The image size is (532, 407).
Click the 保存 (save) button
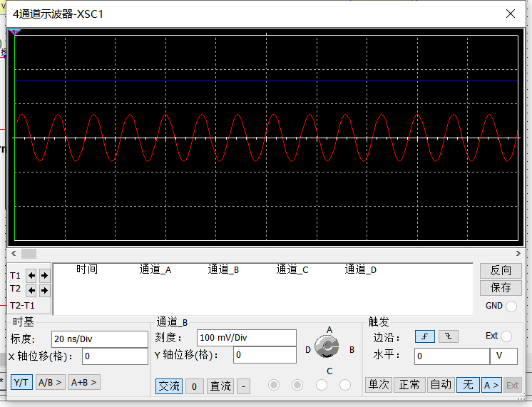(x=501, y=287)
